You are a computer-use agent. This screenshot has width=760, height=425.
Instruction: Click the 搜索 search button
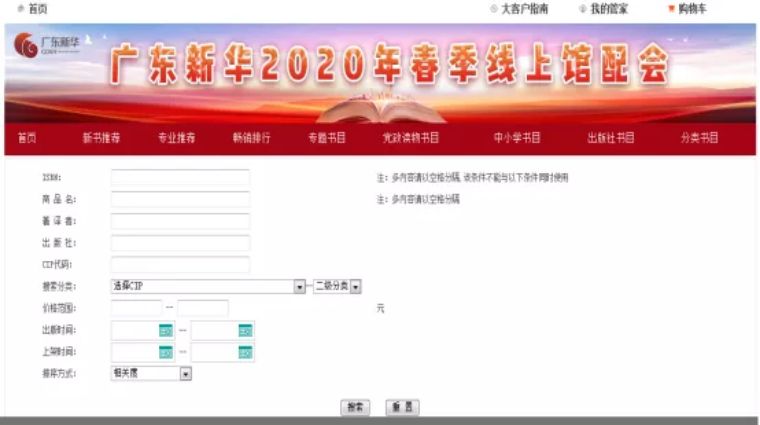(x=355, y=407)
